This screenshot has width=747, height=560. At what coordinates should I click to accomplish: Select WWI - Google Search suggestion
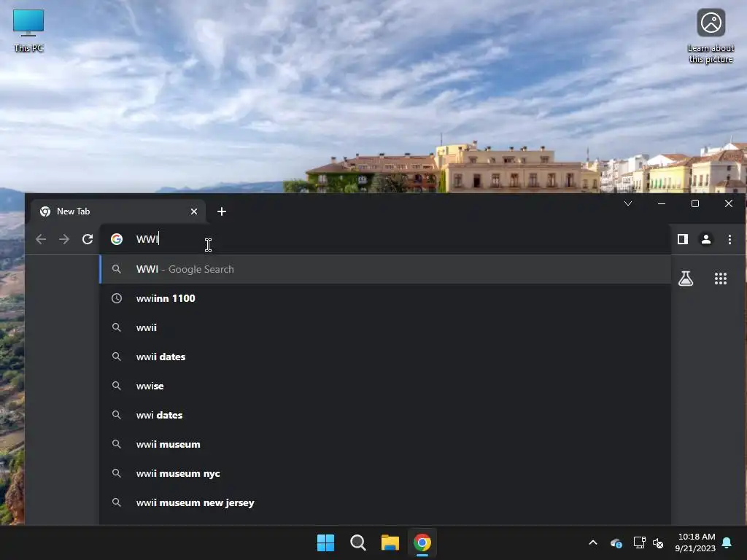[385, 269]
